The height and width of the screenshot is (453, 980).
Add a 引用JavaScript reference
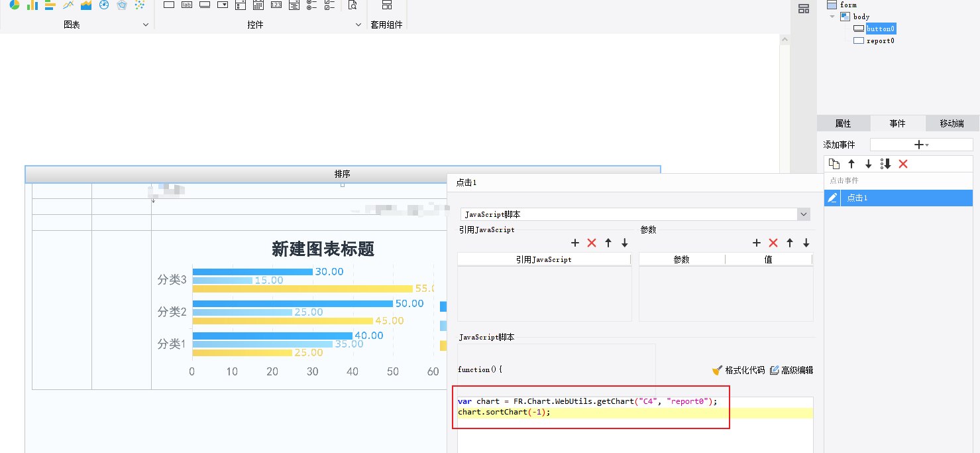(575, 243)
